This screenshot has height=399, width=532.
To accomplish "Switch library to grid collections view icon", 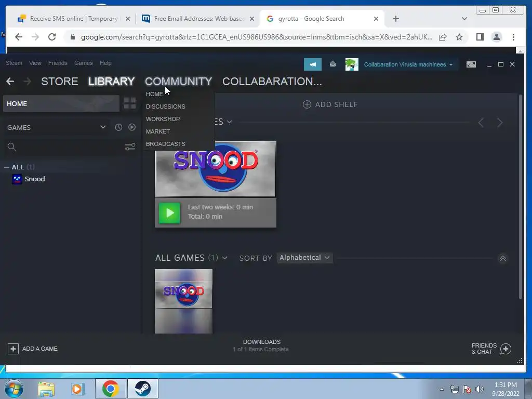I will (130, 103).
